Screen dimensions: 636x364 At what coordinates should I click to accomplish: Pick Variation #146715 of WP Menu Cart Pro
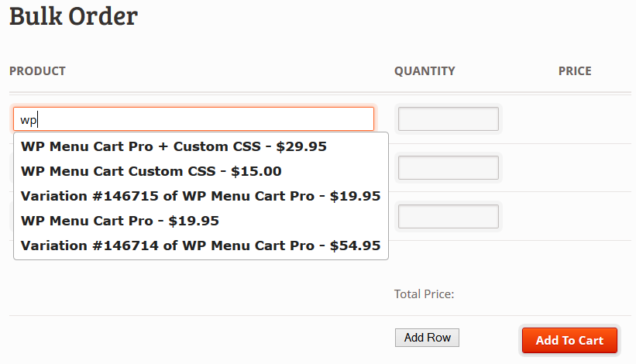tap(201, 196)
